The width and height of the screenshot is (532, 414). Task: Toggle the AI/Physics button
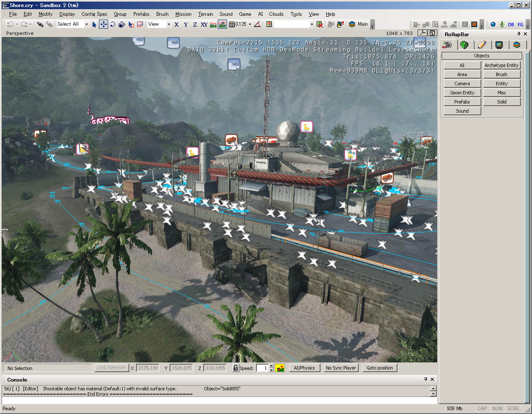(x=304, y=368)
